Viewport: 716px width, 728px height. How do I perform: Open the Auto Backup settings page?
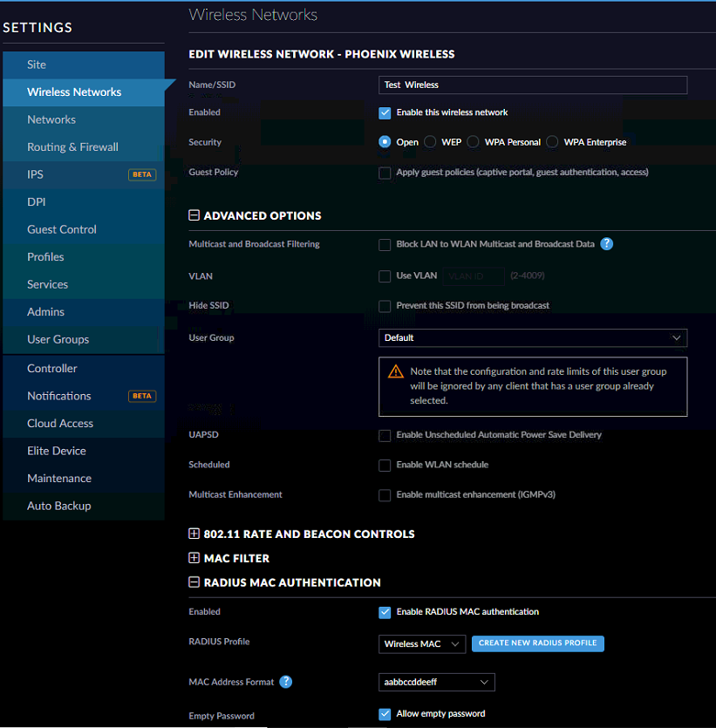[x=59, y=506]
